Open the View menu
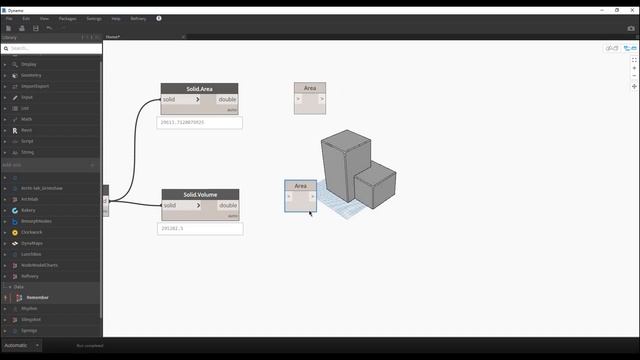640x360 pixels. pyautogui.click(x=44, y=19)
